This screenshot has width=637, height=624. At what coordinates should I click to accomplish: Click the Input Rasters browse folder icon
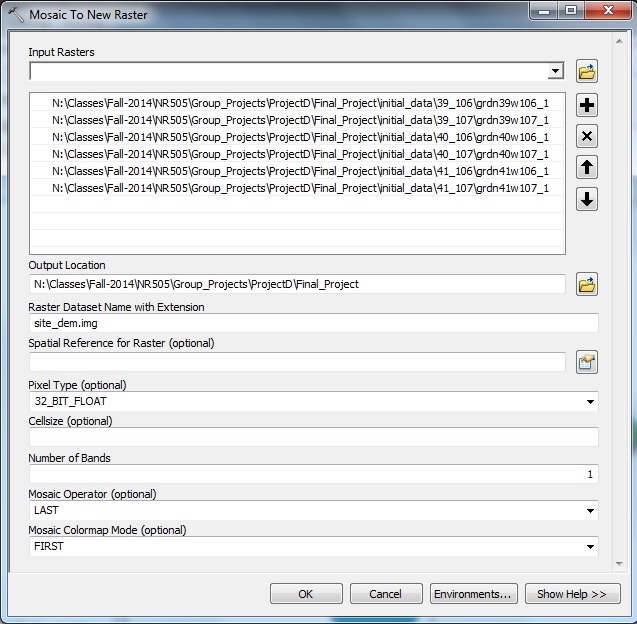pyautogui.click(x=587, y=71)
